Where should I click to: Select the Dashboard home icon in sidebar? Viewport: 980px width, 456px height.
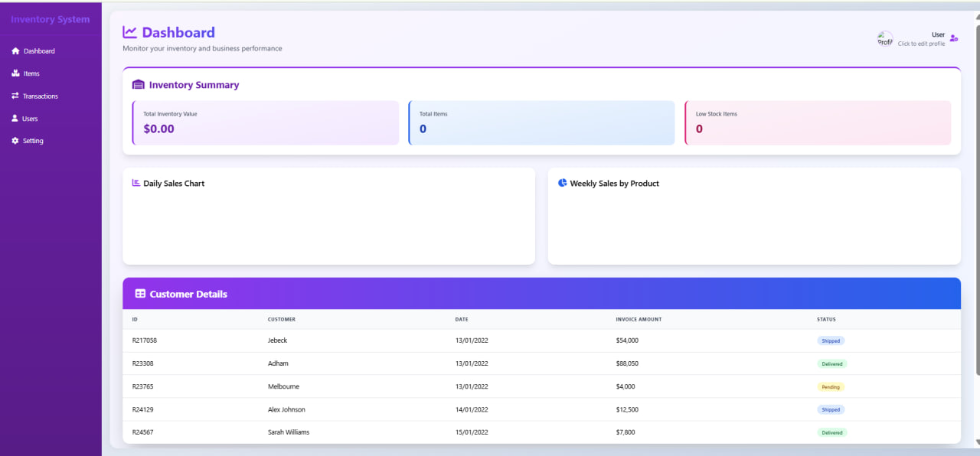tap(15, 50)
